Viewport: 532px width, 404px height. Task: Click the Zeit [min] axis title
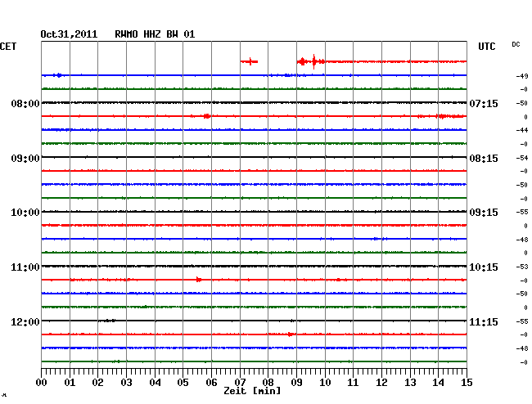(252, 391)
